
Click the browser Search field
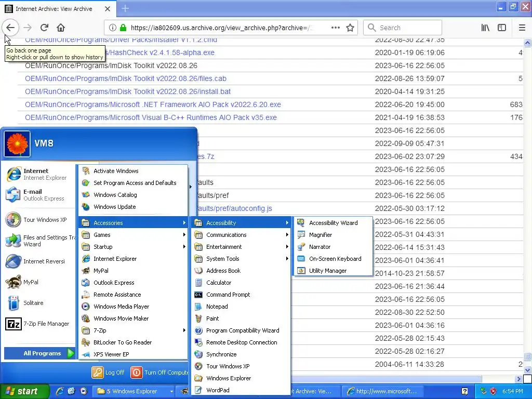click(403, 28)
